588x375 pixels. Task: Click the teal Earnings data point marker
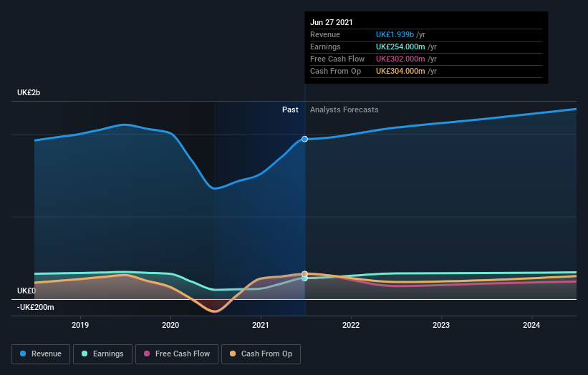(x=304, y=278)
